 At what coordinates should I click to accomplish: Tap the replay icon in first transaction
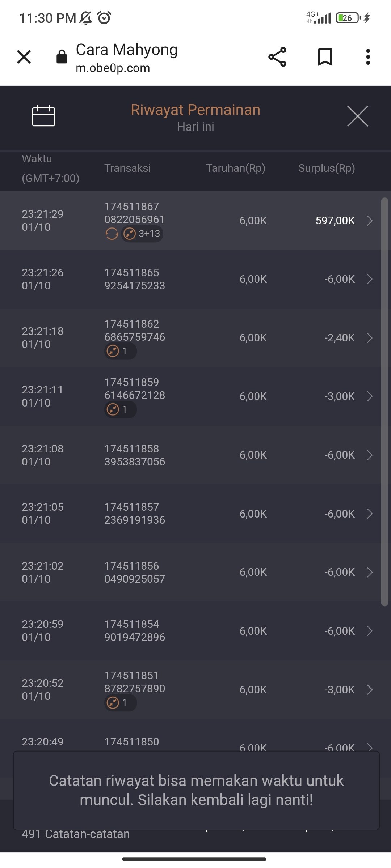click(112, 234)
